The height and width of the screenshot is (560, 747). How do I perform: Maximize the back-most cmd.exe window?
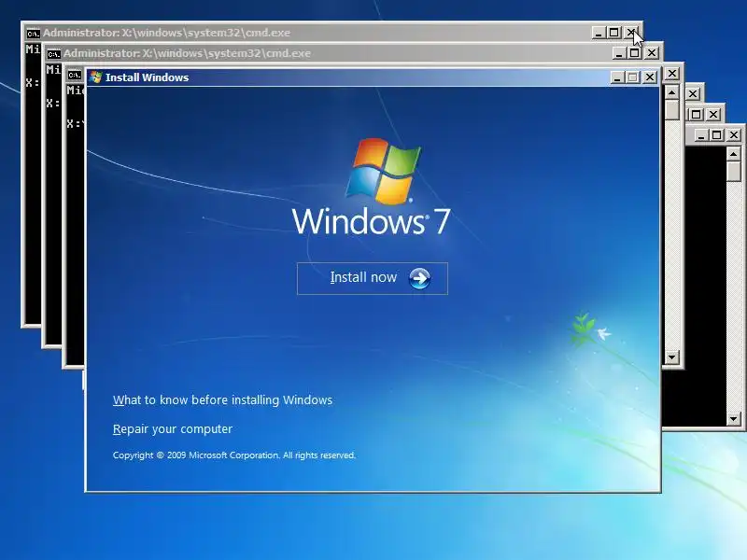tap(614, 33)
